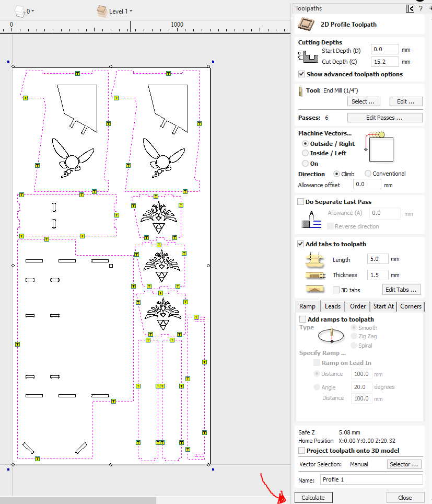The width and height of the screenshot is (432, 504).
Task: Click the horizontal scrollbar below the canvas
Action: click(78, 500)
